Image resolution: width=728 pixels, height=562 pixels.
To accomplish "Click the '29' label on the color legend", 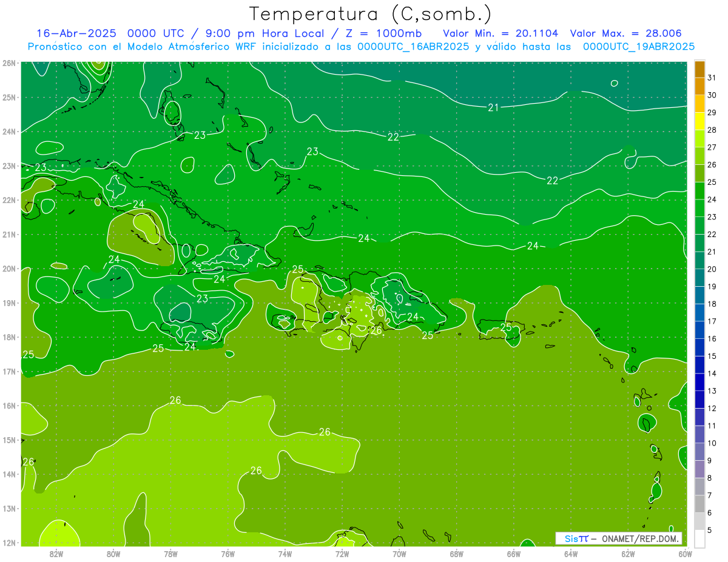I will point(712,113).
